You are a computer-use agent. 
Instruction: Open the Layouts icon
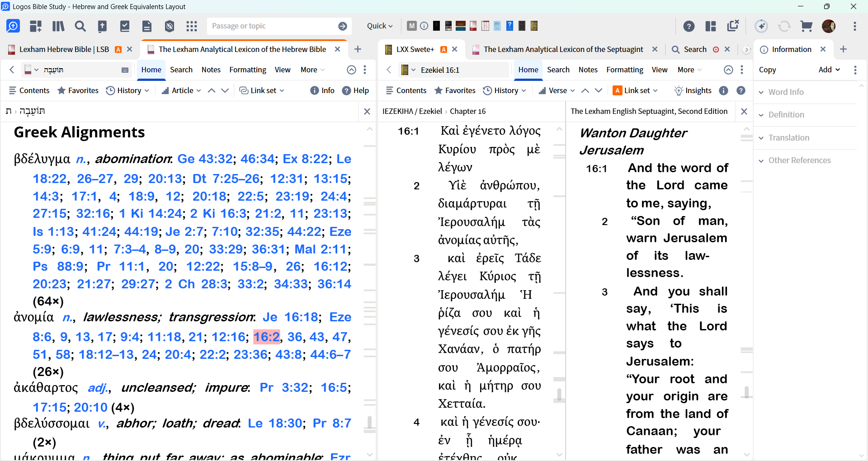click(x=711, y=26)
